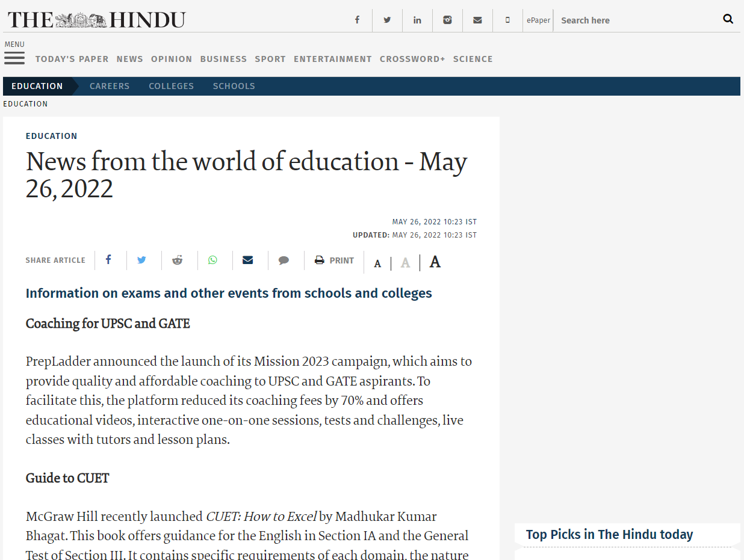This screenshot has width=744, height=560.
Task: Click the Education breadcrumb link
Action: (x=25, y=104)
